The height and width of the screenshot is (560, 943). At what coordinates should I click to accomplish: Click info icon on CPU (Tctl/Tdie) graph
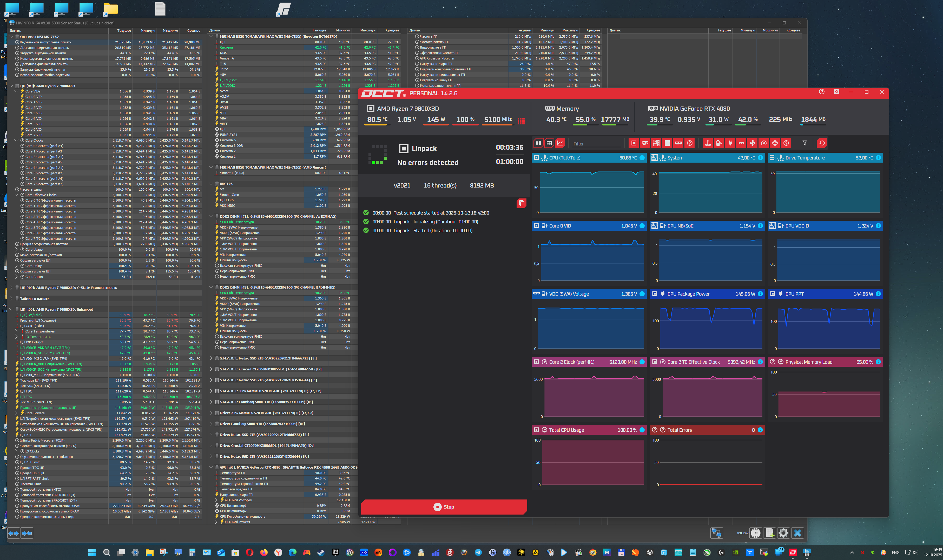point(642,158)
